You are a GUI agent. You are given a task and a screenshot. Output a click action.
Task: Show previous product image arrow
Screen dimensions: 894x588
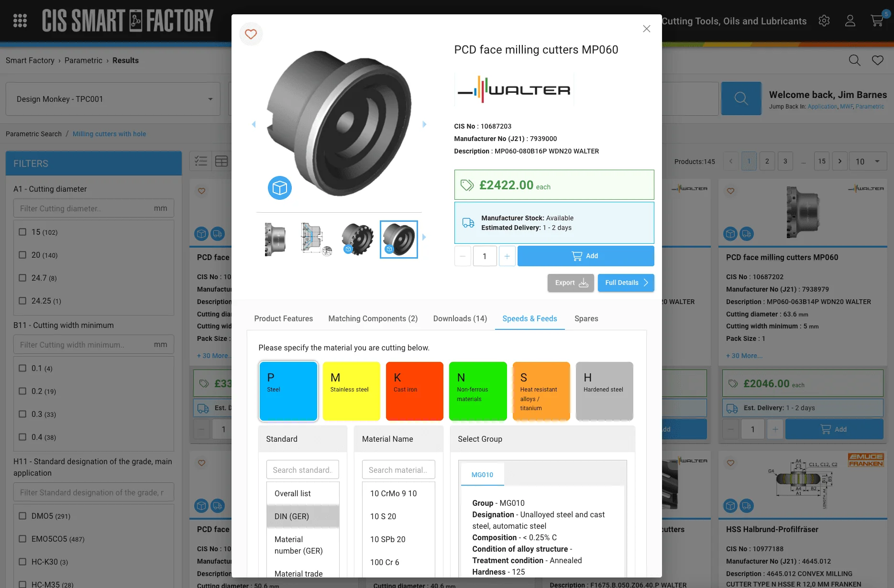click(x=254, y=124)
